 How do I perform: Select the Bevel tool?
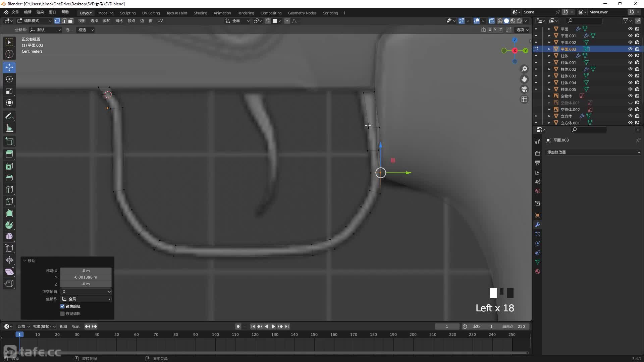9,178
